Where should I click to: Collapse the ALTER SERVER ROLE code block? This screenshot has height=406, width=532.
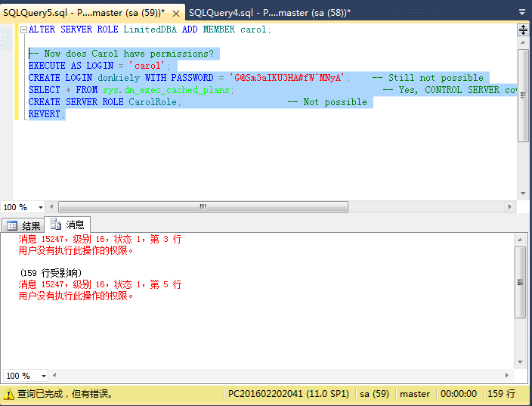coord(23,29)
